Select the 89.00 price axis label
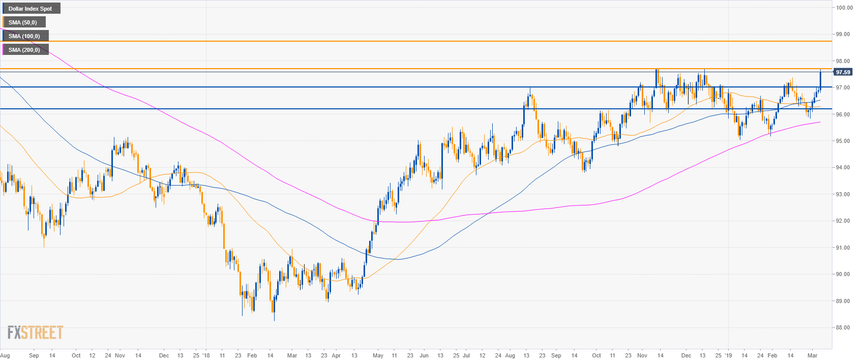 click(x=844, y=301)
